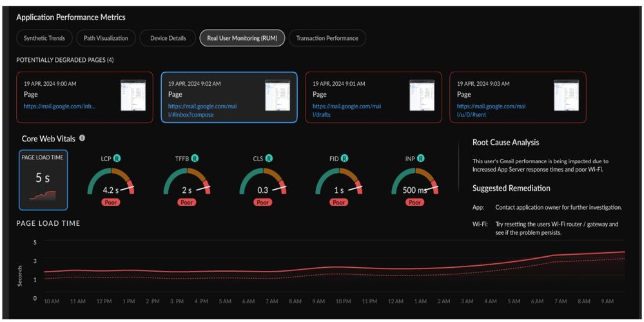Open the mail.google.com/inb... page link

pyautogui.click(x=59, y=106)
